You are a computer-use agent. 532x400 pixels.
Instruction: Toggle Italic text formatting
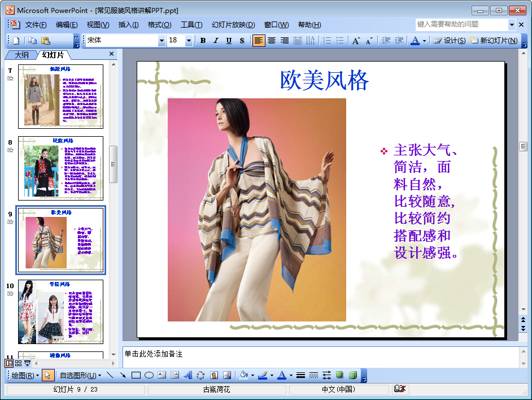coord(216,41)
